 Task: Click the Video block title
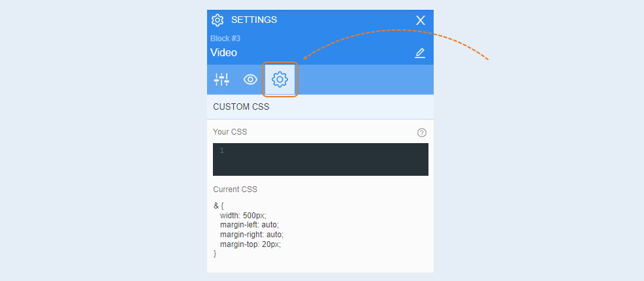(x=224, y=52)
